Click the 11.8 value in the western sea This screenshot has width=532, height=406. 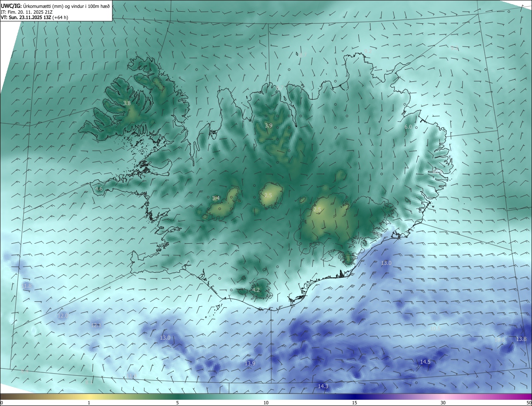pos(27,286)
